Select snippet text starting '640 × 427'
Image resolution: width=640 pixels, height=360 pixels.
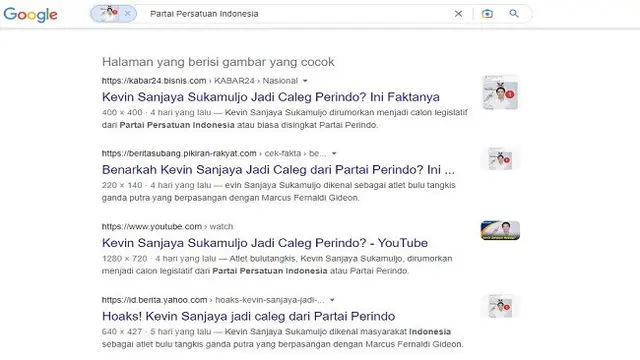[x=282, y=338]
